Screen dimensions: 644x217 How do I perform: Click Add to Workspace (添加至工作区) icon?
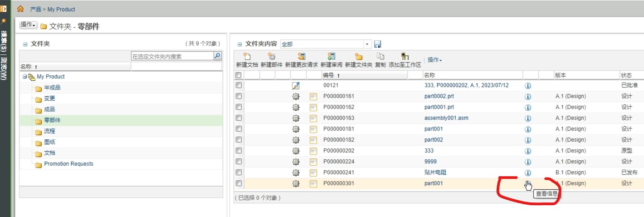coord(405,57)
